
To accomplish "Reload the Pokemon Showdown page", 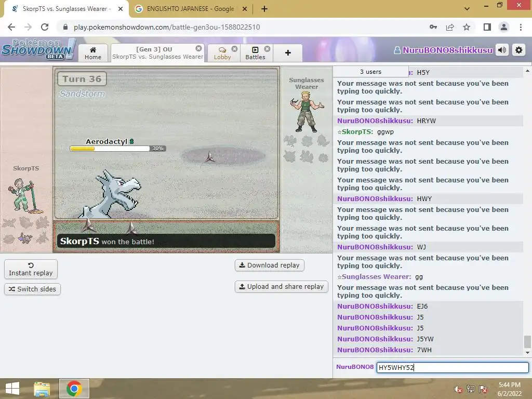I will [x=45, y=27].
